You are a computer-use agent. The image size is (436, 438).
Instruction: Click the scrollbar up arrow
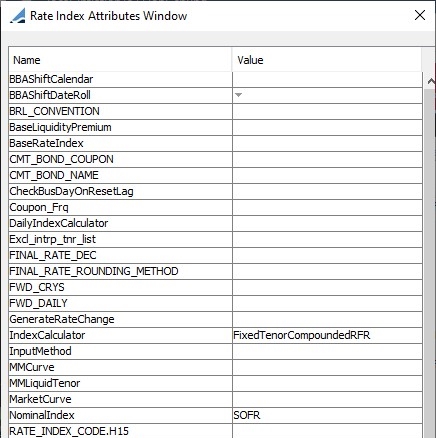[431, 81]
